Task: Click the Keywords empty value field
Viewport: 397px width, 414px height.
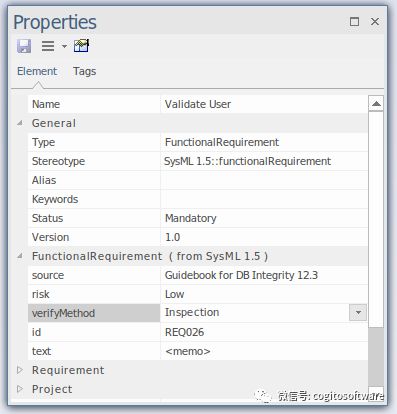Action: coord(264,199)
